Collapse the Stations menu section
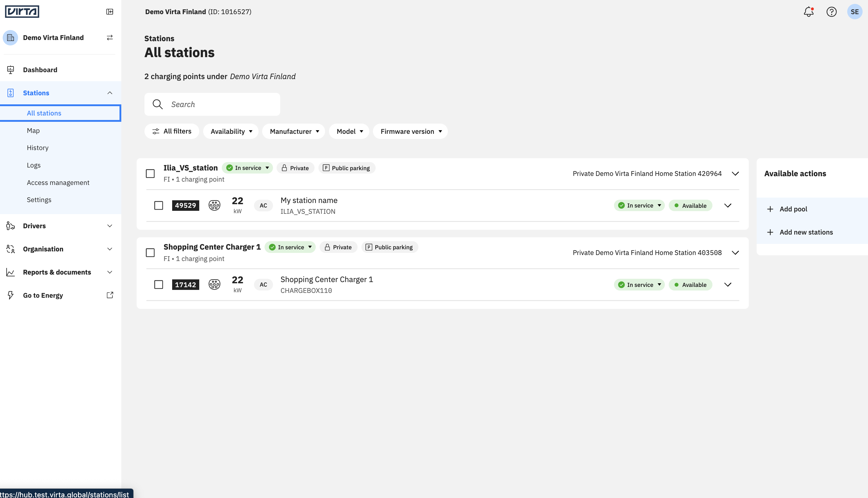868x498 pixels. click(110, 93)
